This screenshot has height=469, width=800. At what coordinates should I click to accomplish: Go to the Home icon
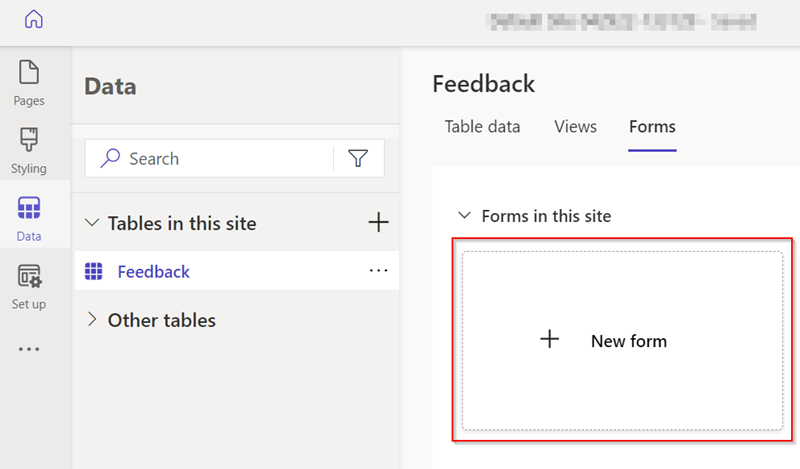pos(34,20)
